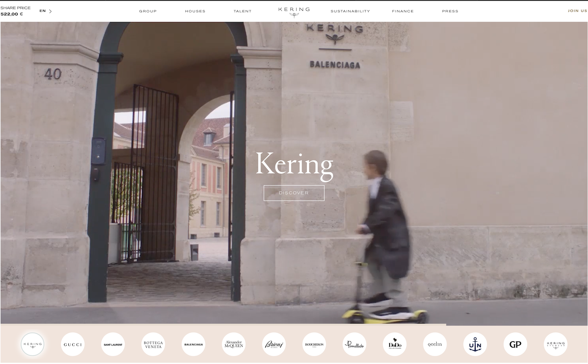
Task: Select the Boucheron brand logo
Action: click(314, 344)
